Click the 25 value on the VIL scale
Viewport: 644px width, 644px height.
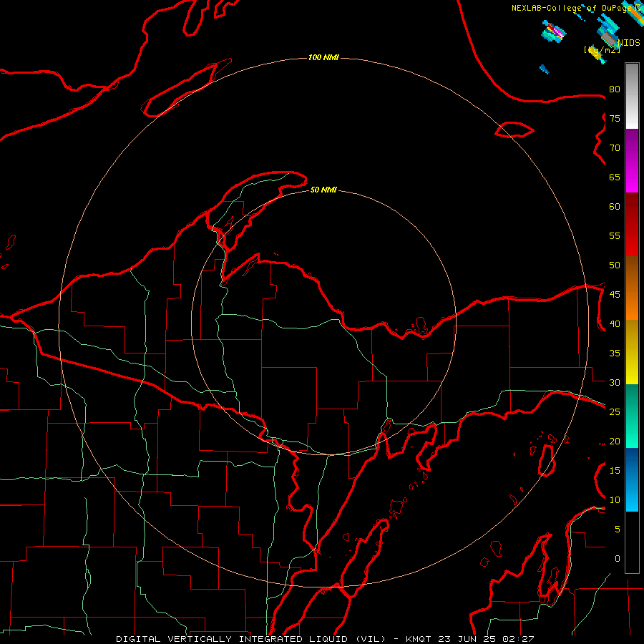pos(615,412)
